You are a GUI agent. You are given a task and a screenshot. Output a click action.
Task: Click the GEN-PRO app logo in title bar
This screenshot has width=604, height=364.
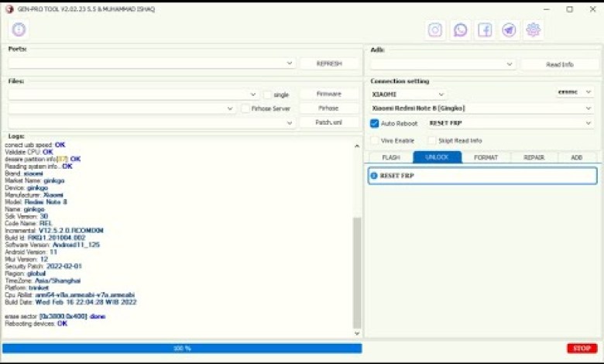coord(9,9)
